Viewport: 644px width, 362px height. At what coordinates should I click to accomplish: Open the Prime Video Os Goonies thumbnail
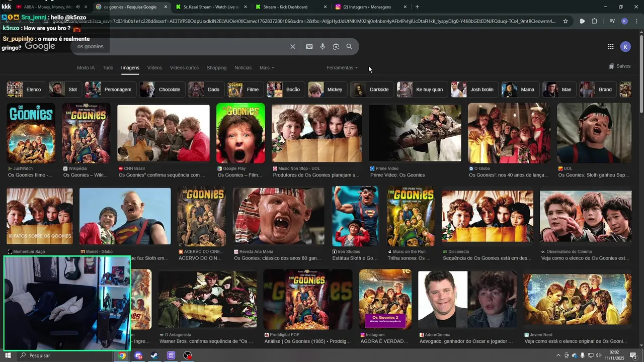pyautogui.click(x=415, y=133)
